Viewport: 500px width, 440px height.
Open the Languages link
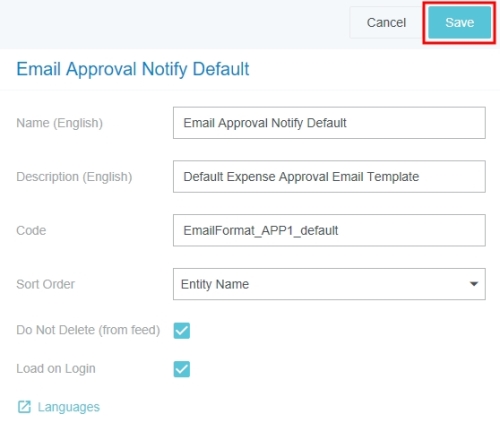(x=69, y=407)
